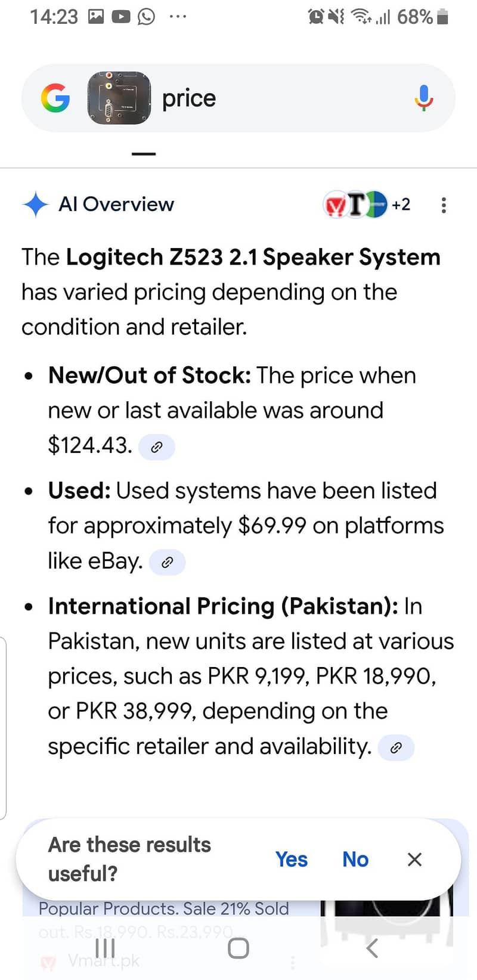Tap the Vmart.pk product result link
Viewport: 477px width, 980px height.
tap(103, 961)
